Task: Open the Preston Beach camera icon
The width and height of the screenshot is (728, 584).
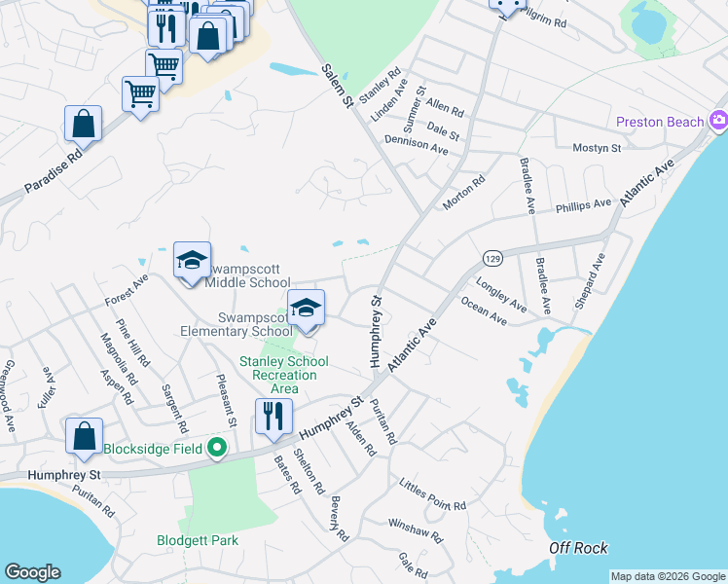Action: click(x=718, y=121)
